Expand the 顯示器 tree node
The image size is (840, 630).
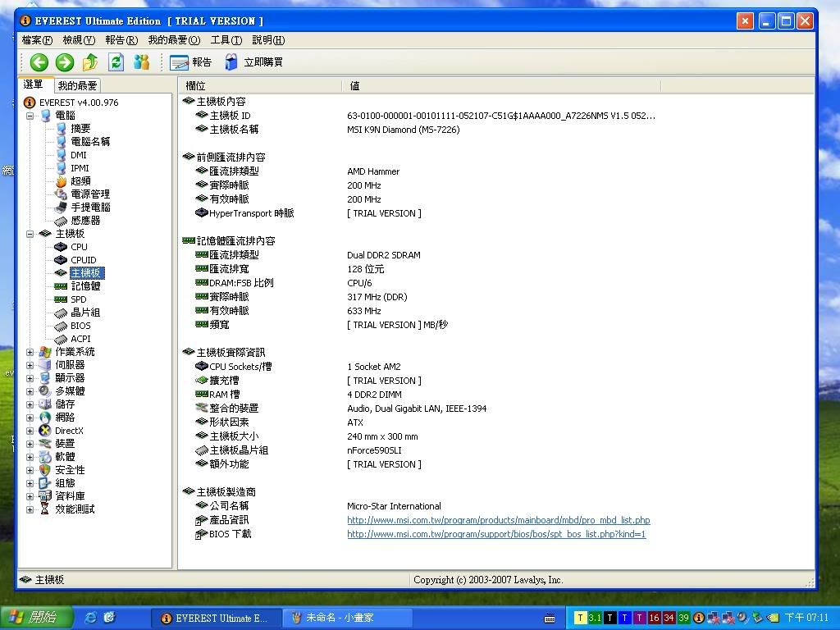coord(30,378)
